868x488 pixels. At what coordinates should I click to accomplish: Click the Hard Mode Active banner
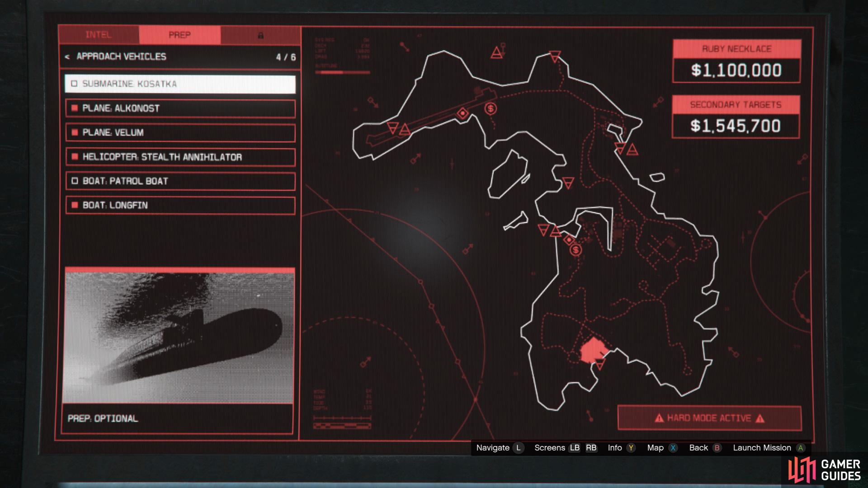pyautogui.click(x=709, y=418)
